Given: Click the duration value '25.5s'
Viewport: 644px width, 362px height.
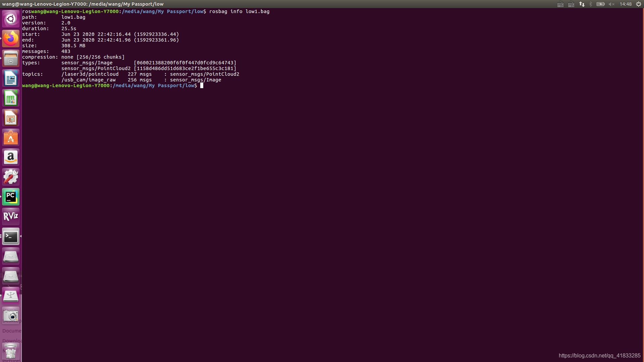Looking at the screenshot, I should (69, 28).
